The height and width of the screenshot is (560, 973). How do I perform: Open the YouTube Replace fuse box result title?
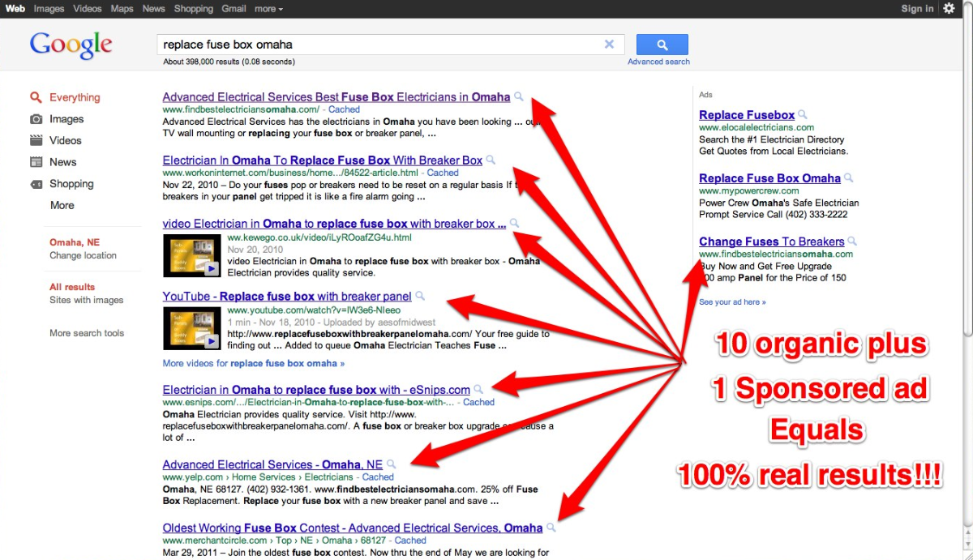pos(287,297)
